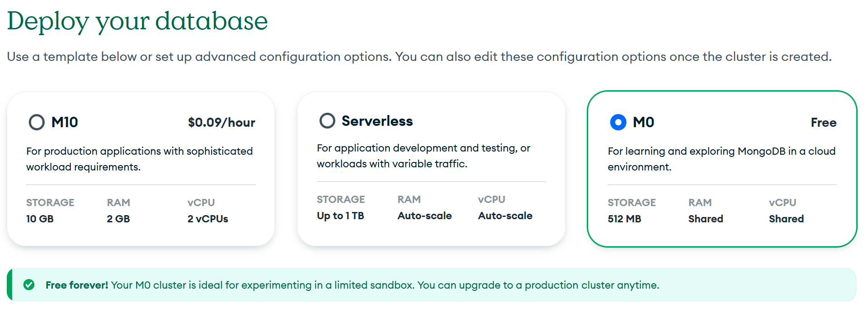The height and width of the screenshot is (313, 868).
Task: Click the 2 vCPUs value on M10
Action: (x=208, y=219)
